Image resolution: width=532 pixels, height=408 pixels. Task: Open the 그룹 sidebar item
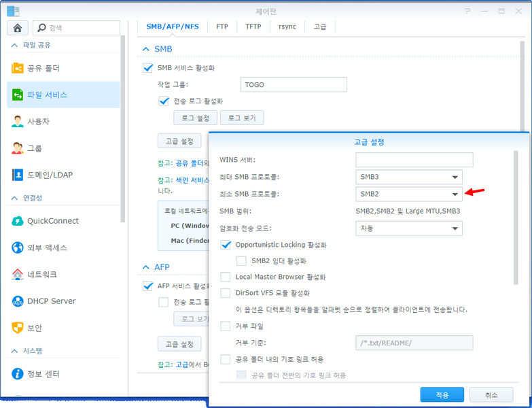click(18, 148)
